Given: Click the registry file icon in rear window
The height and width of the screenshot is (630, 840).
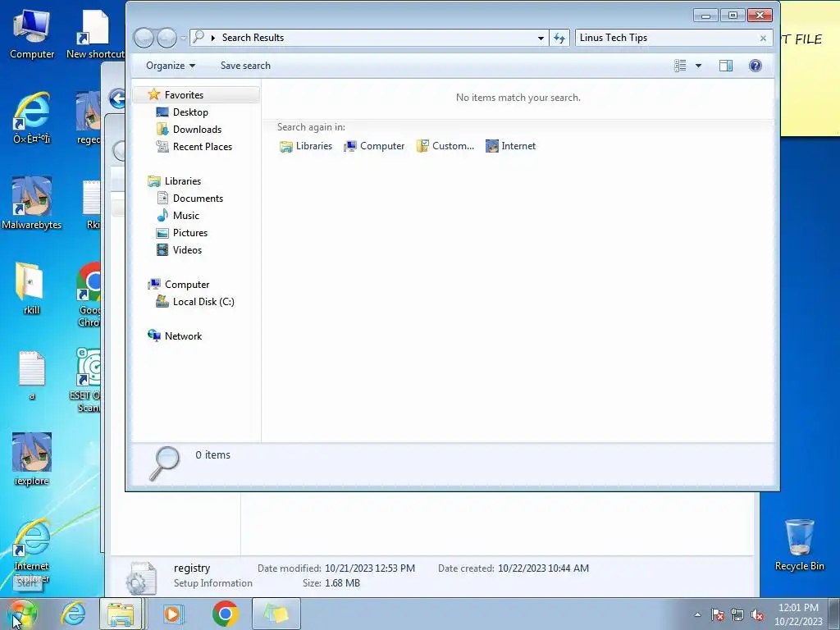Looking at the screenshot, I should 142,577.
